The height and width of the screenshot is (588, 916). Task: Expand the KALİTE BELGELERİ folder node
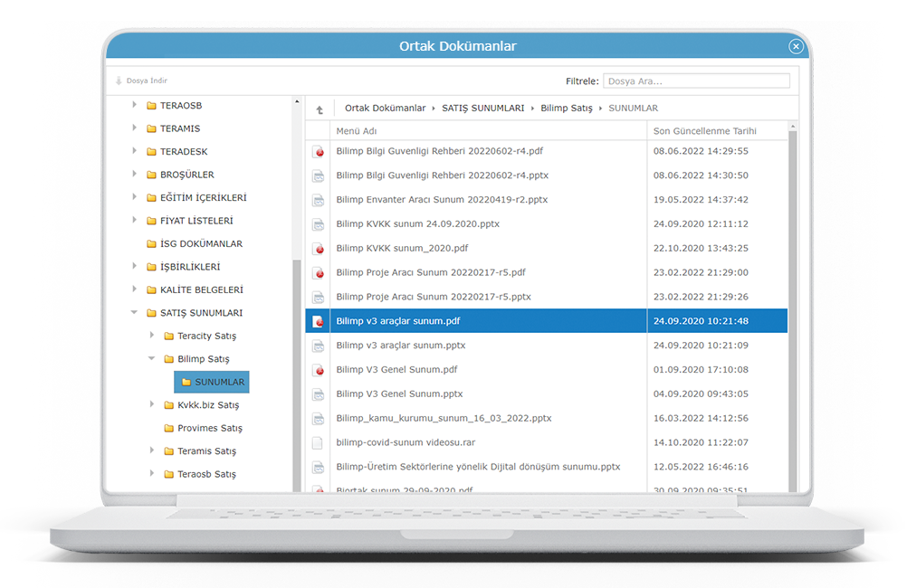pyautogui.click(x=134, y=289)
